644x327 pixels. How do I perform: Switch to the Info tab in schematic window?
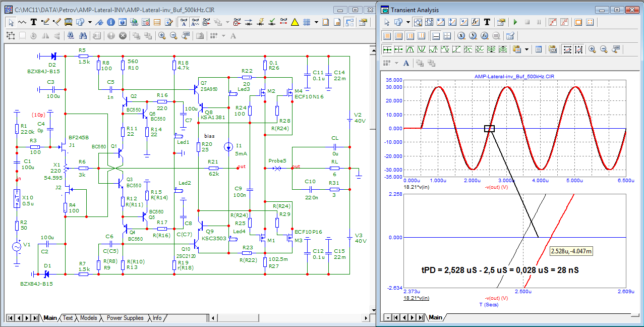pyautogui.click(x=157, y=318)
